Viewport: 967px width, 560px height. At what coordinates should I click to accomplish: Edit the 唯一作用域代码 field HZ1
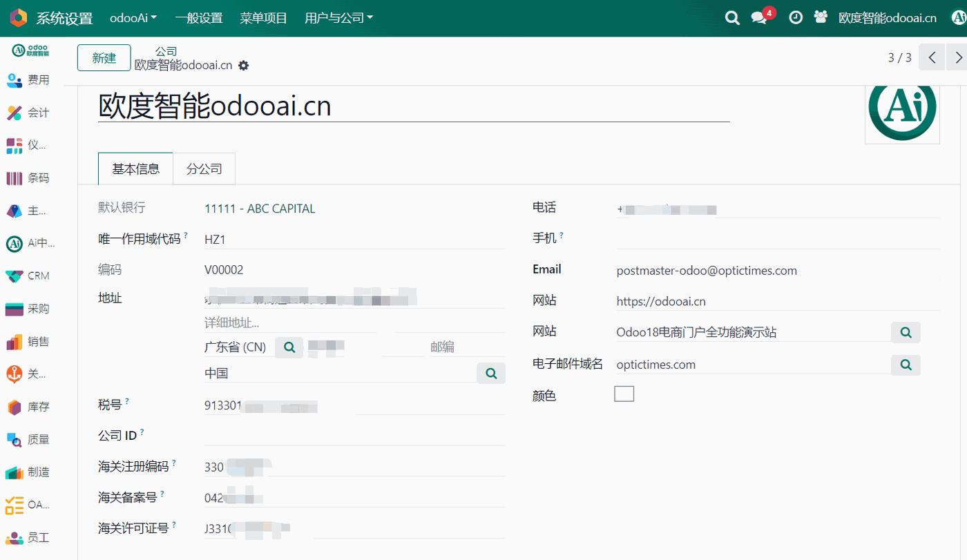pos(355,239)
